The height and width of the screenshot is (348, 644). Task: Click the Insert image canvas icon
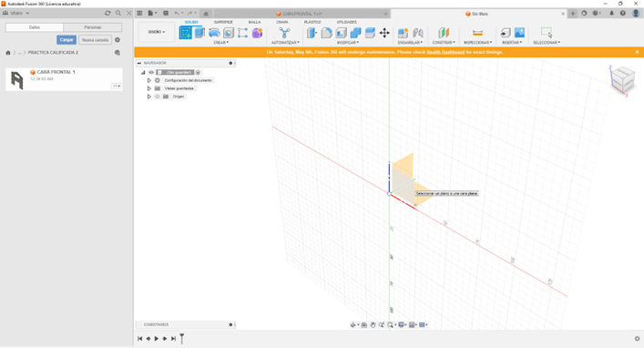pos(519,33)
